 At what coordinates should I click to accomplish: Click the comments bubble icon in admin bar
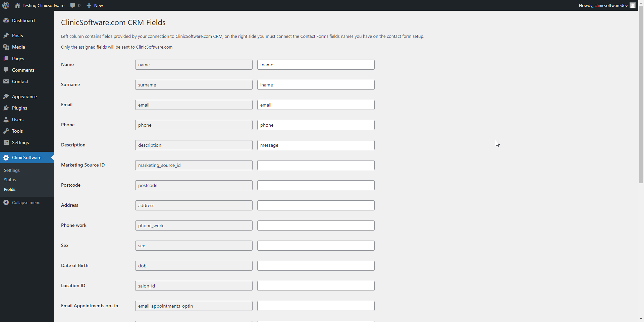tap(73, 5)
